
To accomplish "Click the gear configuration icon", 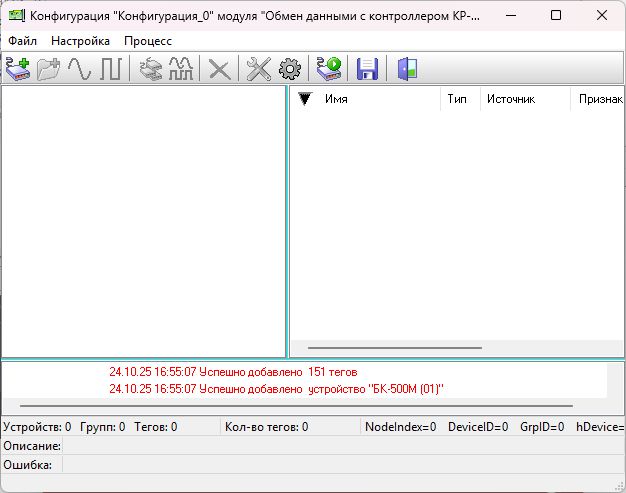I will [x=290, y=69].
